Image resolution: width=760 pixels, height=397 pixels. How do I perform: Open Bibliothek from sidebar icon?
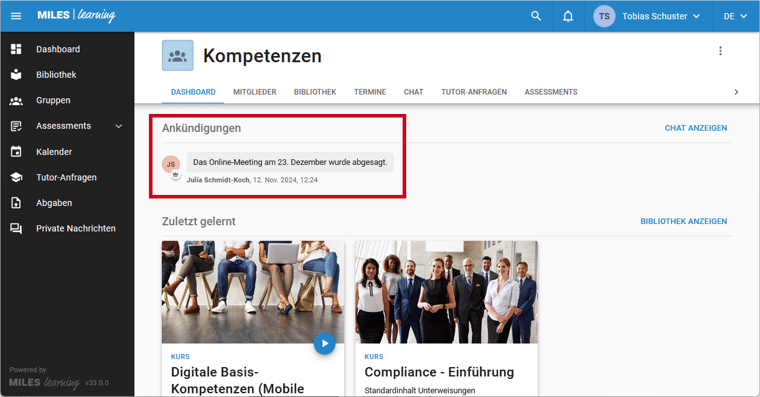click(x=16, y=75)
